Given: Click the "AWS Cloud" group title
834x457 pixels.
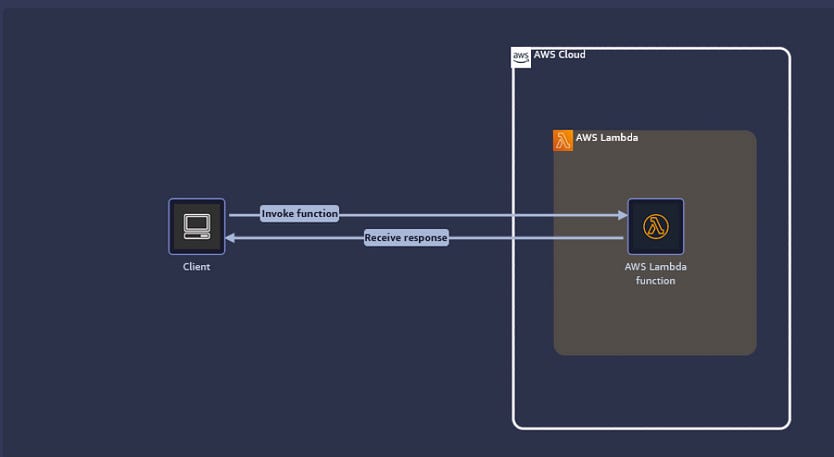Looking at the screenshot, I should click(x=560, y=54).
